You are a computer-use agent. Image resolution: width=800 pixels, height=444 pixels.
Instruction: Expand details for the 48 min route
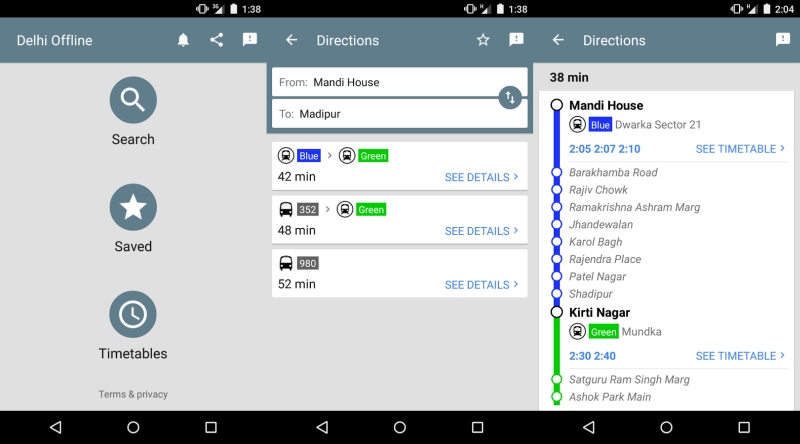(x=481, y=231)
